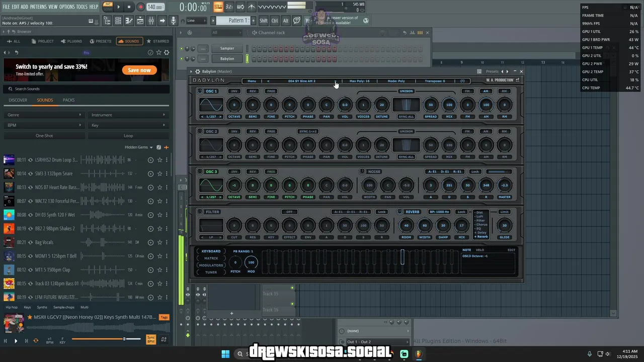Open the FILE menu
This screenshot has height=362, width=644.
(x=7, y=7)
